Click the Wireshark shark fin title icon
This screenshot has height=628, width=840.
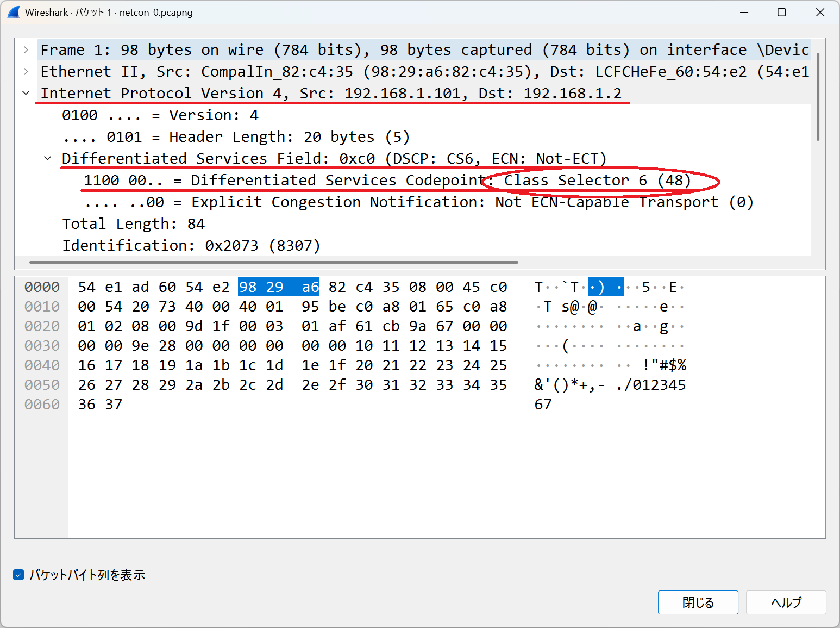coord(14,12)
